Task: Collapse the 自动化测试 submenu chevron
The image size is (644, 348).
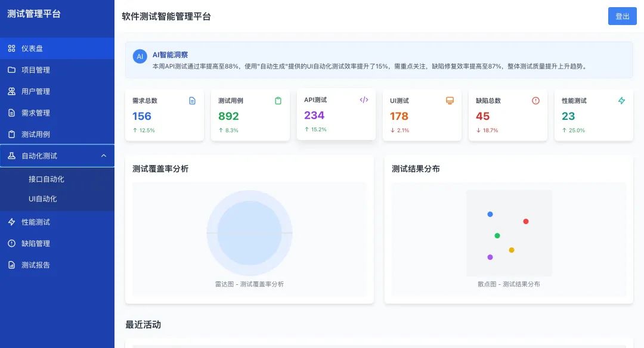Action: pos(104,156)
